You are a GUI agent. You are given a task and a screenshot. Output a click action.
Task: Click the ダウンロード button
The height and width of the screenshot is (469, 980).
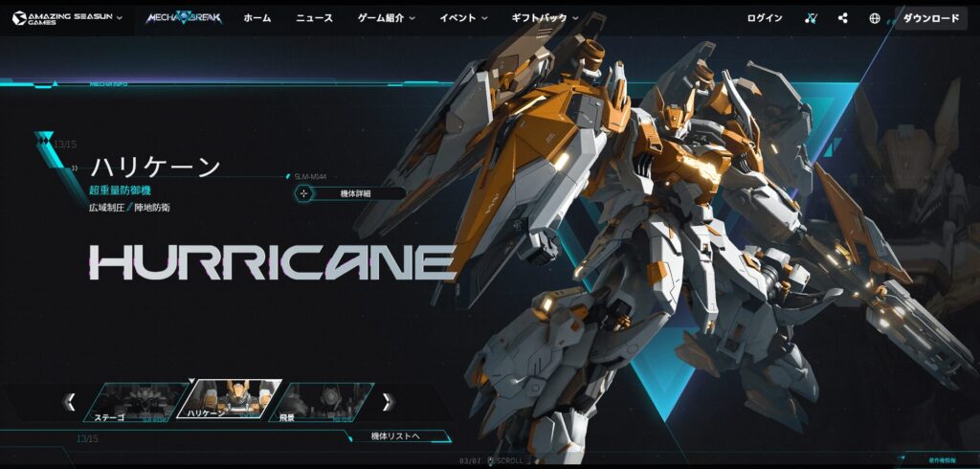[930, 18]
